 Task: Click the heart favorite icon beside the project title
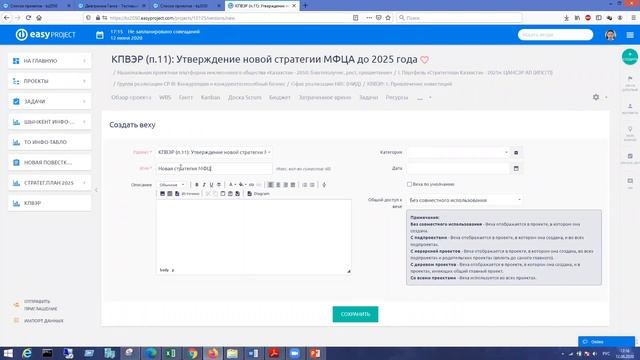[424, 60]
